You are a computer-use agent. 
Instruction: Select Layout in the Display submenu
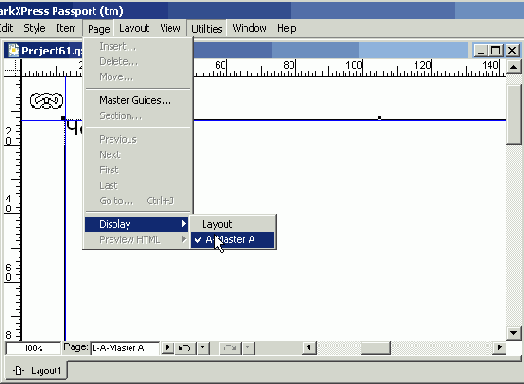tap(233, 224)
